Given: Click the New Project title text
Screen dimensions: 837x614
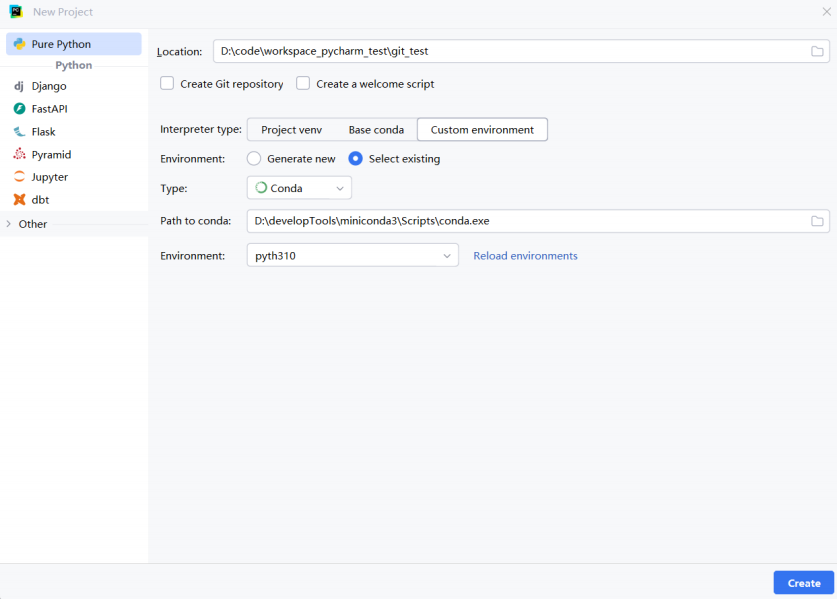Looking at the screenshot, I should point(63,12).
